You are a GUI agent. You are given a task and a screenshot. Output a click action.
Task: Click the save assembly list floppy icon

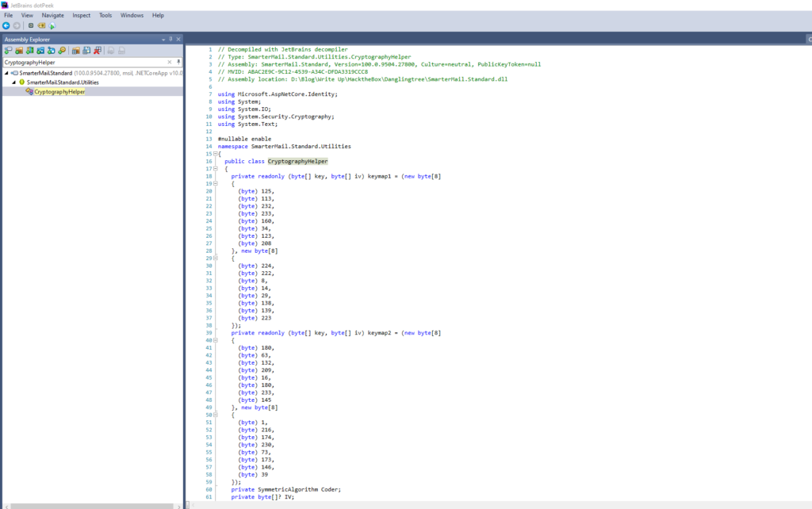86,50
